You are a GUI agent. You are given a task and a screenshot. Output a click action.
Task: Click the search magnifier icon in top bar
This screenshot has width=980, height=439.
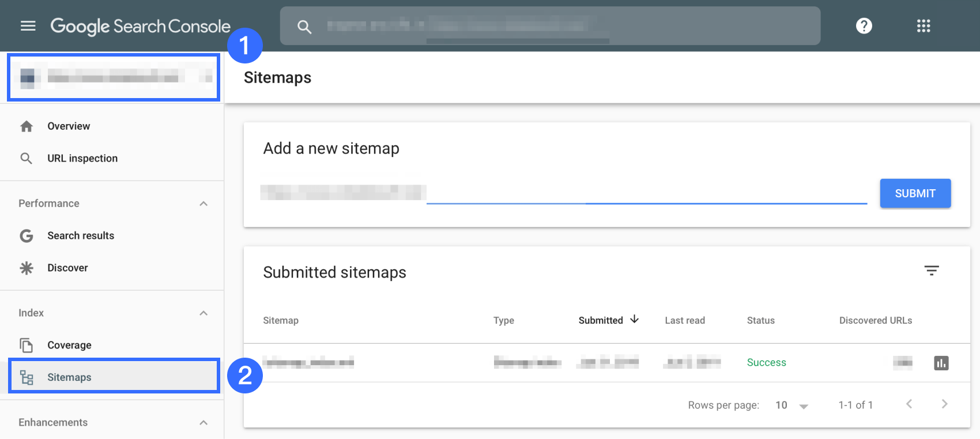pyautogui.click(x=304, y=27)
